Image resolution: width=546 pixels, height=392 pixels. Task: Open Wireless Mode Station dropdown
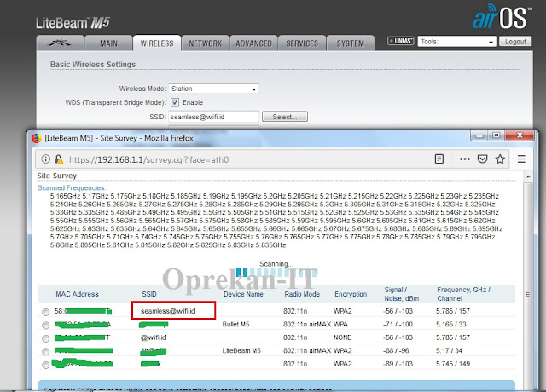[213, 89]
